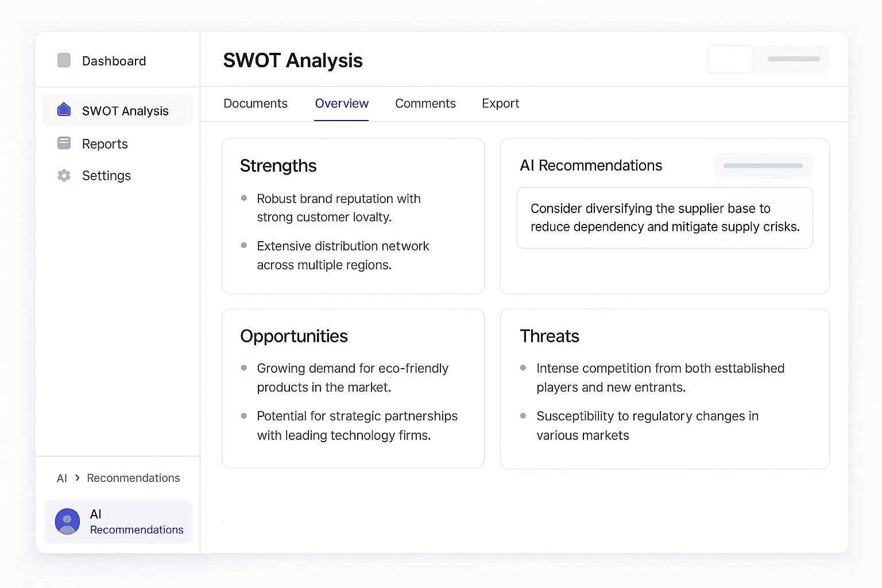Click the blank white button in header
This screenshot has height=588, width=882.
(x=730, y=59)
